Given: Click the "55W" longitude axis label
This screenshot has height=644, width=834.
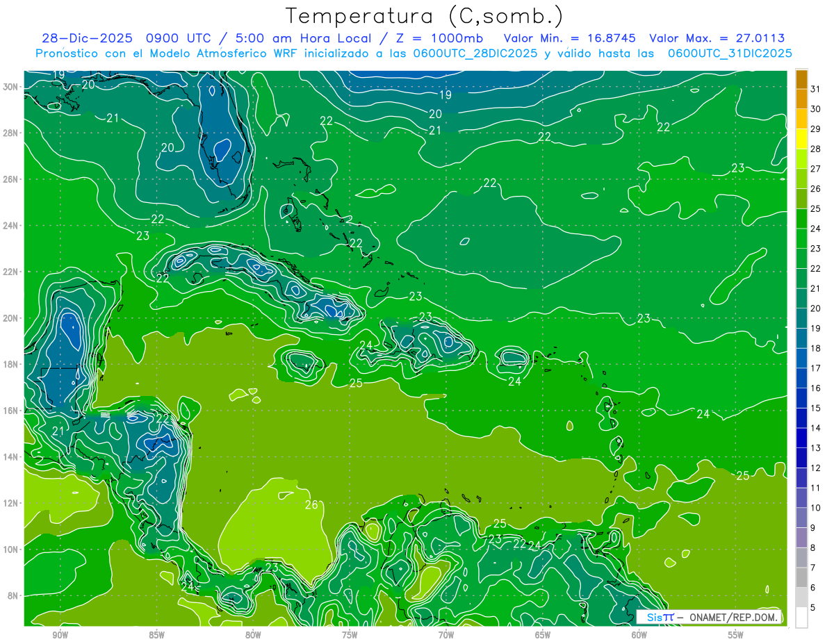Looking at the screenshot, I should pyautogui.click(x=736, y=635).
